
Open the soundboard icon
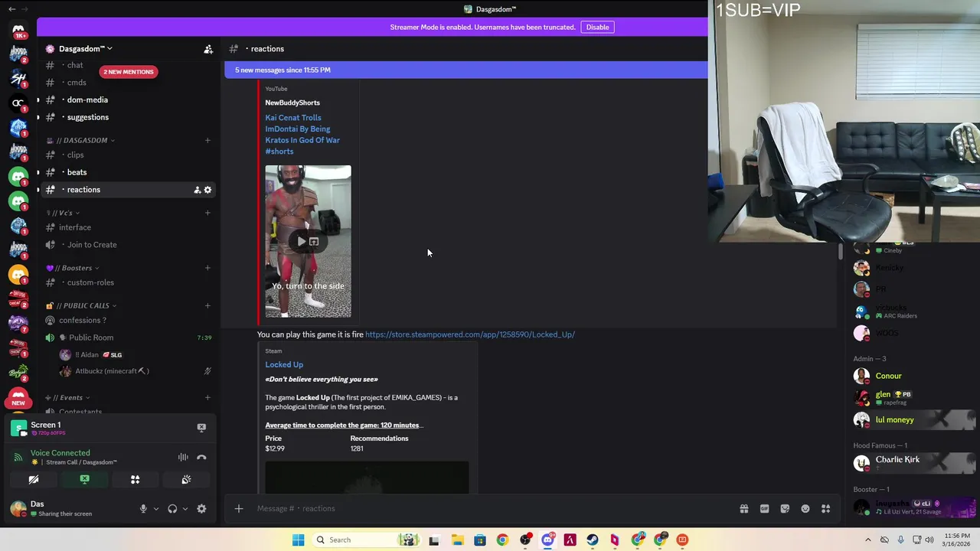tap(186, 480)
